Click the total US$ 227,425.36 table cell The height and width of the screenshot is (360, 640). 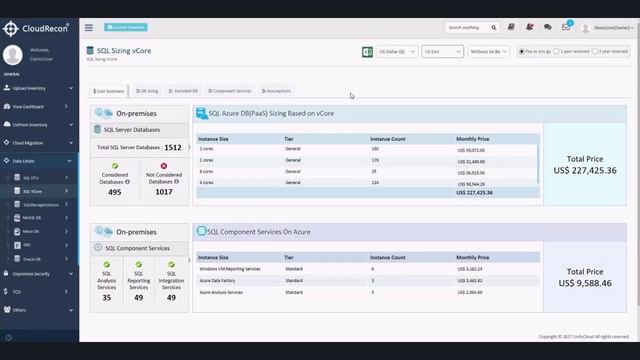click(x=474, y=193)
